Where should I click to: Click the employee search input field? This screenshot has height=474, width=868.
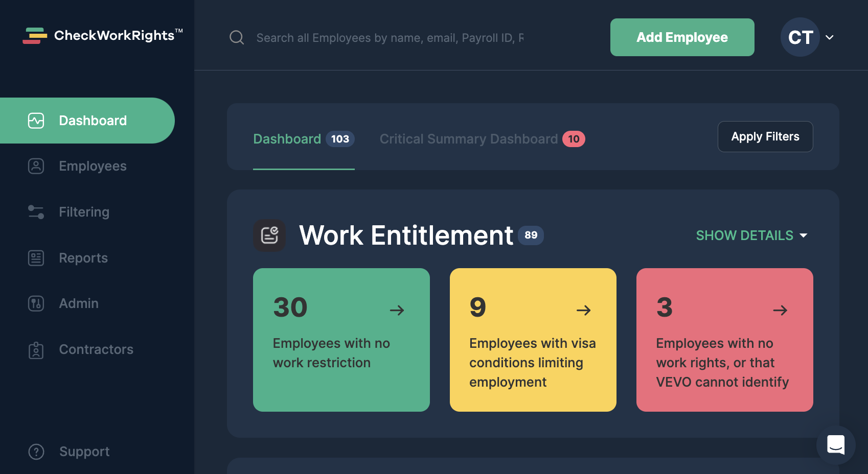(389, 37)
